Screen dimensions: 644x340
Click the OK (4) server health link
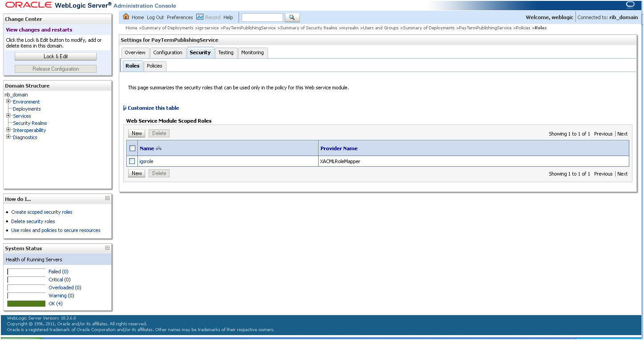click(56, 304)
